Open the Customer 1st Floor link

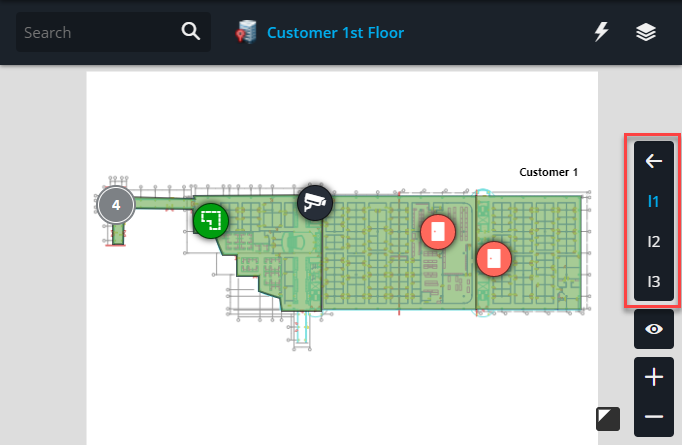[335, 33]
